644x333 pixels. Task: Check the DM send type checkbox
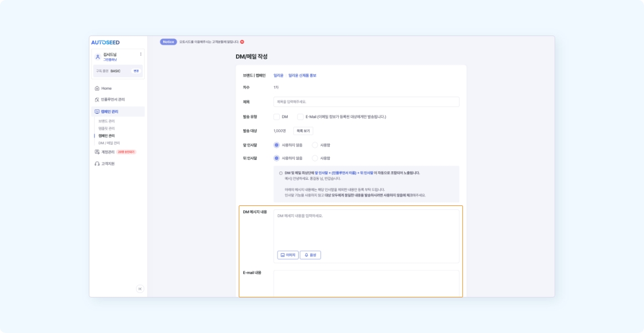pyautogui.click(x=276, y=117)
